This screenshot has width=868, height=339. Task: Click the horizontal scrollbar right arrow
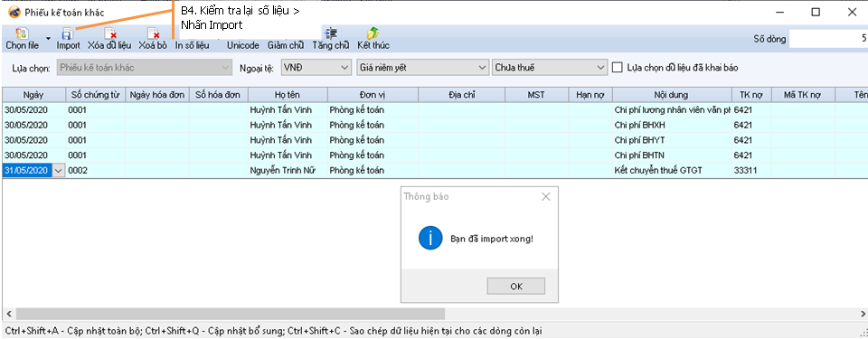coord(862,314)
